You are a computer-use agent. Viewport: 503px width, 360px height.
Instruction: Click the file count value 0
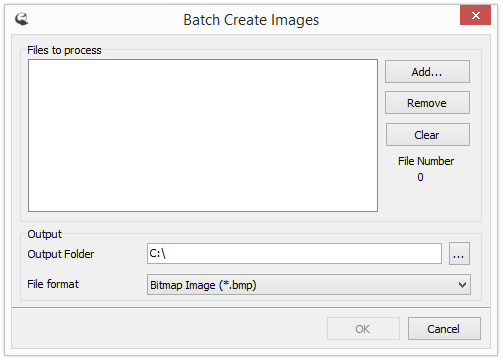420,177
